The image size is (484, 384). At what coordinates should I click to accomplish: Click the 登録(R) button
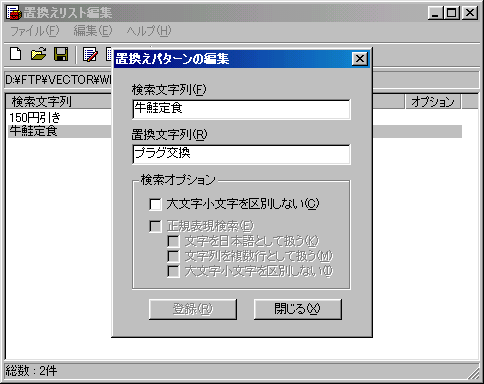[x=193, y=309]
